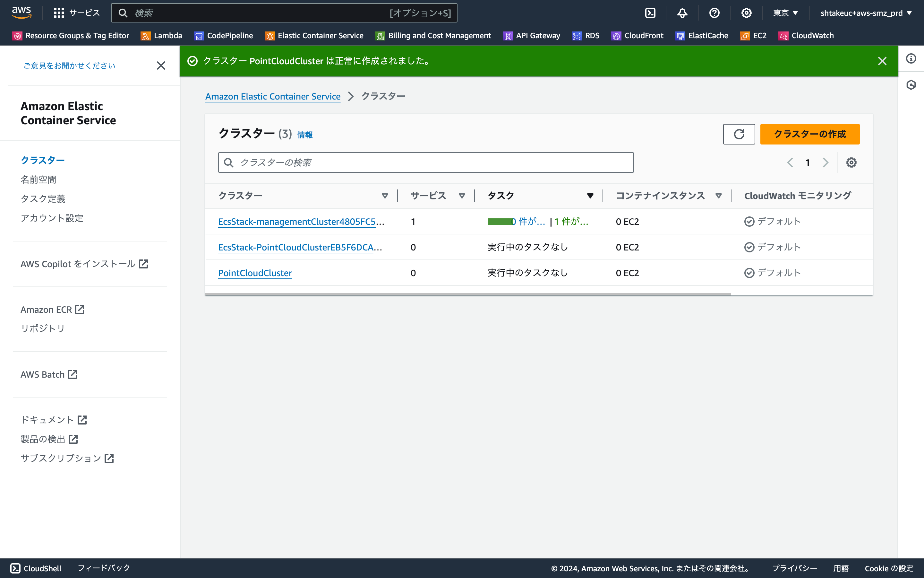924x578 pixels.
Task: Click プライバシー in the footer
Action: (x=795, y=568)
